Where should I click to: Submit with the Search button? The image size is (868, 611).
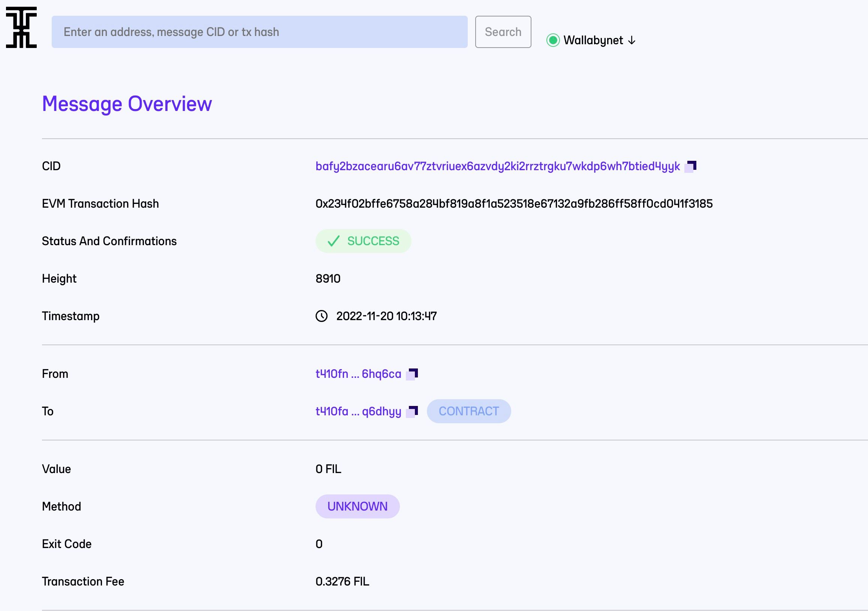click(x=503, y=32)
